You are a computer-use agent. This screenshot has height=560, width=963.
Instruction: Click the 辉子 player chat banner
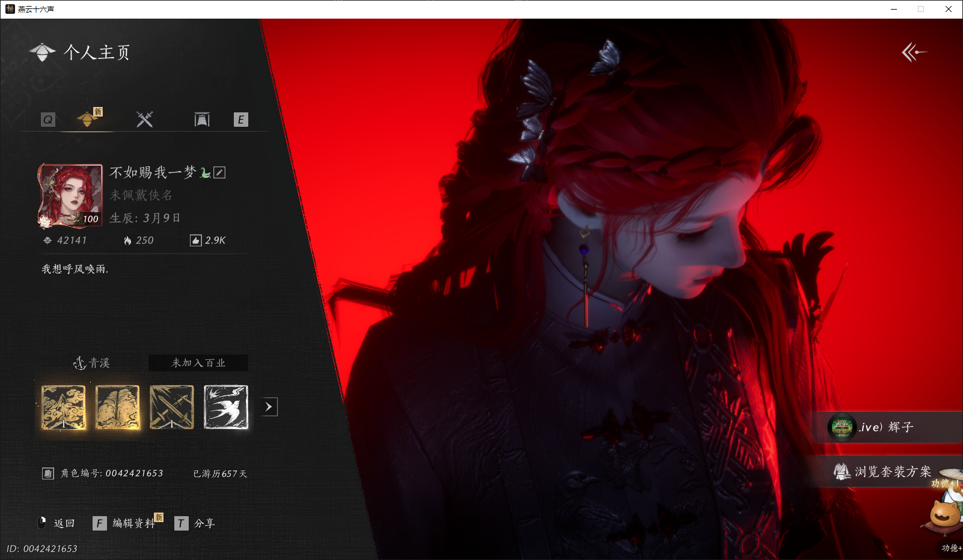[x=887, y=427]
